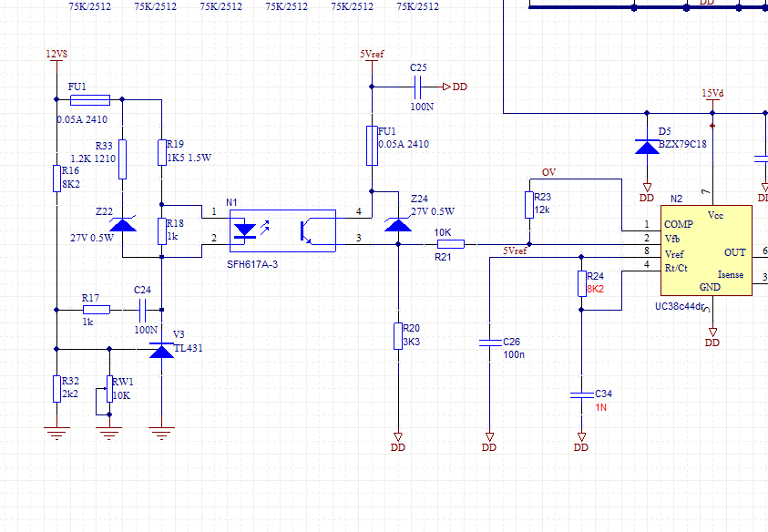Select the DD port below D5

[x=647, y=193]
